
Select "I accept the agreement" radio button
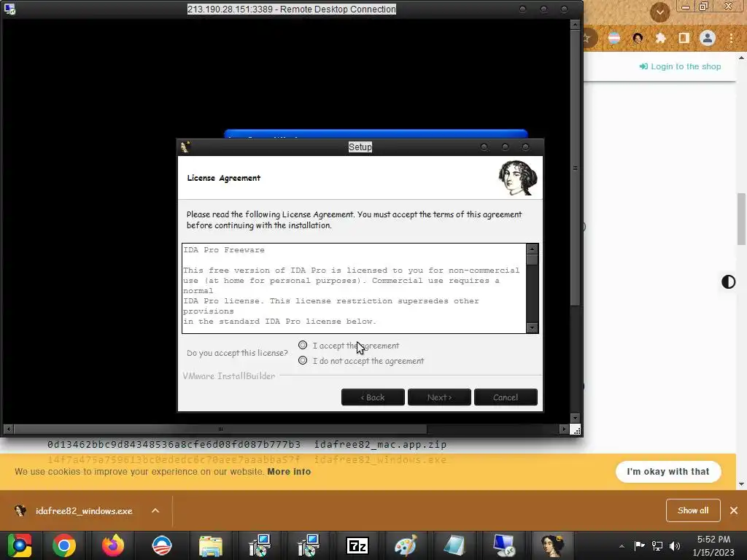coord(303,345)
